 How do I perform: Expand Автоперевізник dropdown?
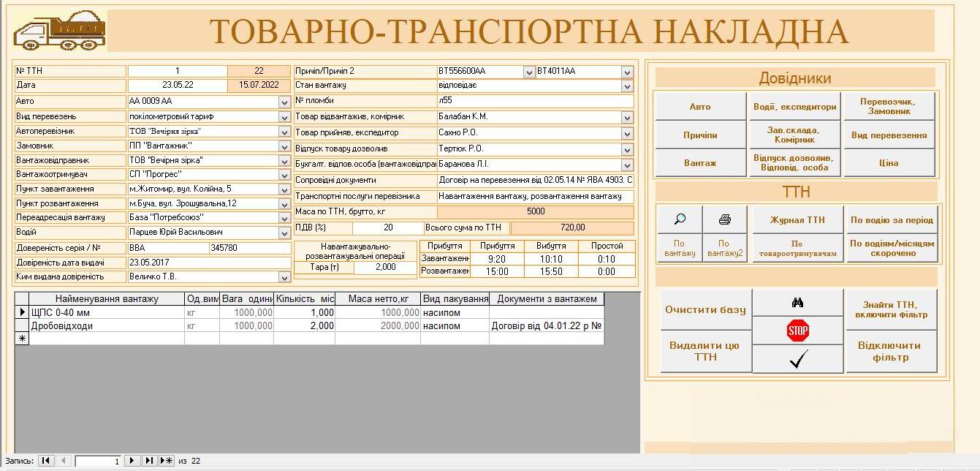(x=284, y=132)
